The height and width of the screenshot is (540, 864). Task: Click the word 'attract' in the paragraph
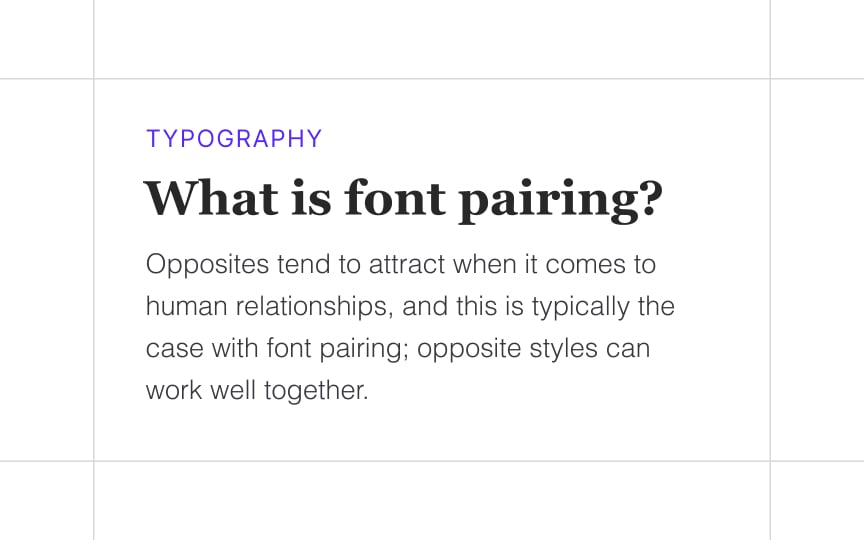tap(407, 264)
